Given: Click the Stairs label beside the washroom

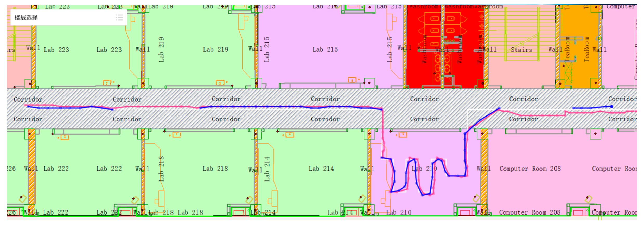Looking at the screenshot, I should (x=521, y=50).
